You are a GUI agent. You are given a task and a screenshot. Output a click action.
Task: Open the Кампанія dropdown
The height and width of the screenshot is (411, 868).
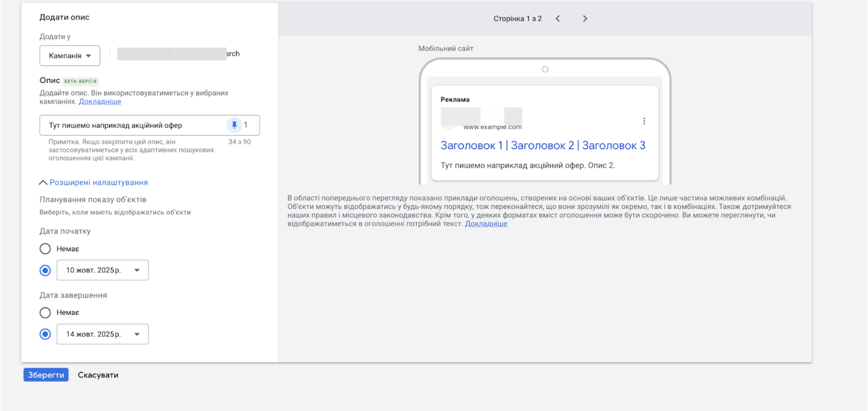(x=70, y=56)
